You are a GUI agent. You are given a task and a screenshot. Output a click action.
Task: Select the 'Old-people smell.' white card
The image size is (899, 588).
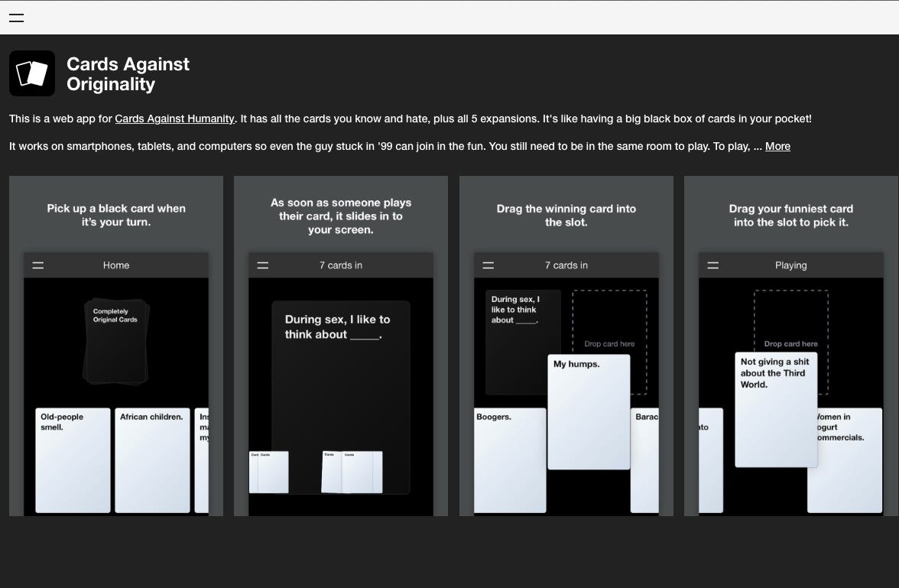pos(73,460)
